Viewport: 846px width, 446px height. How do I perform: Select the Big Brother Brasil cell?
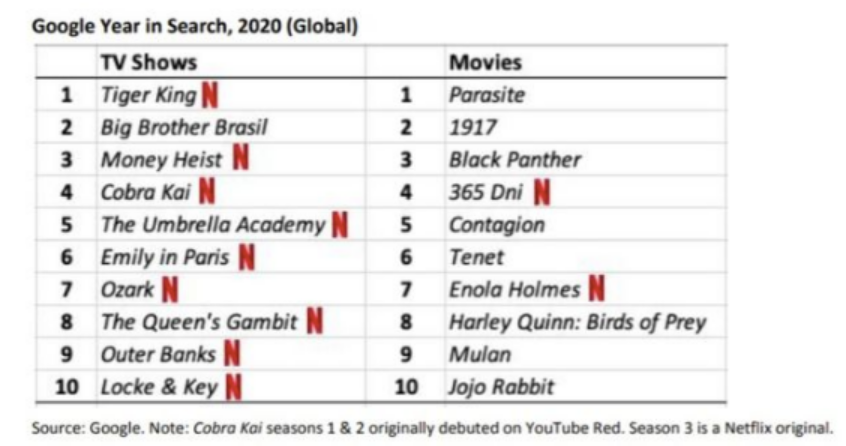click(184, 127)
